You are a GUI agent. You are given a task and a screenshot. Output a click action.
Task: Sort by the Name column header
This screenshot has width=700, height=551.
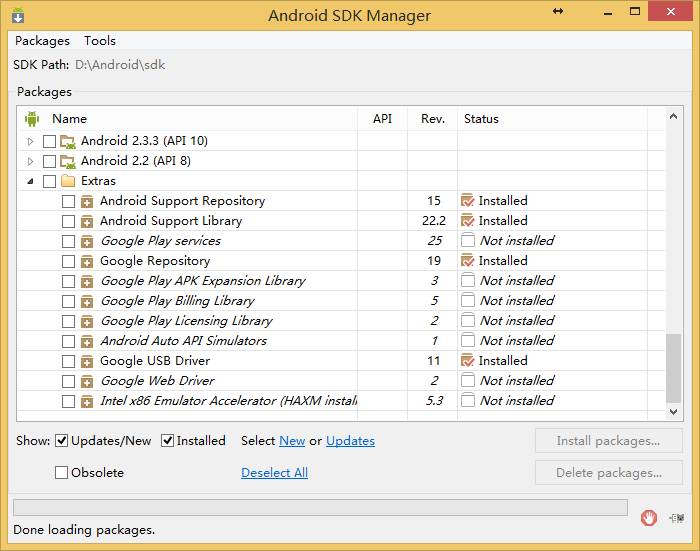tap(188, 119)
